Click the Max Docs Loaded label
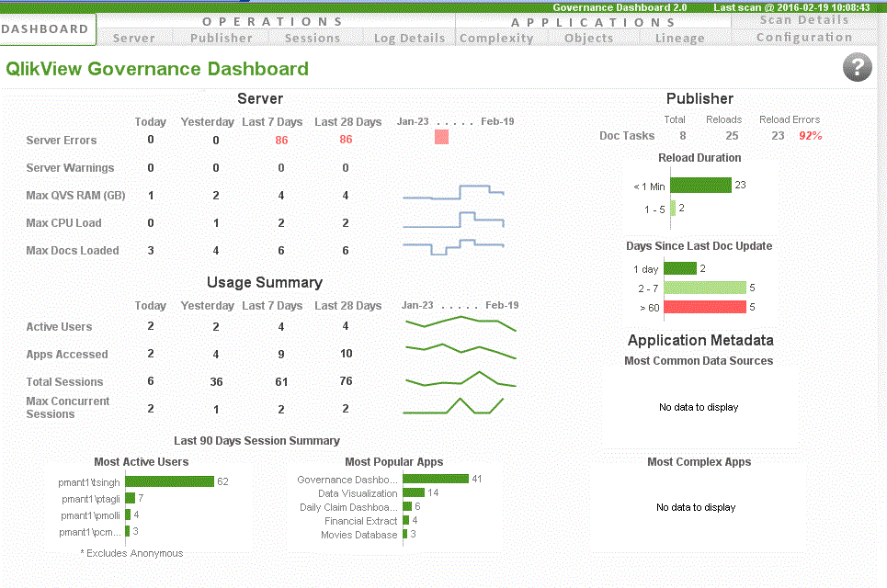 pos(73,250)
